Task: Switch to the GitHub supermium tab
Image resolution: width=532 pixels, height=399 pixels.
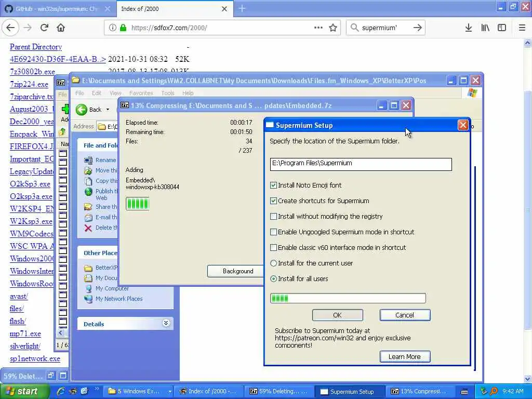Action: 57,9
